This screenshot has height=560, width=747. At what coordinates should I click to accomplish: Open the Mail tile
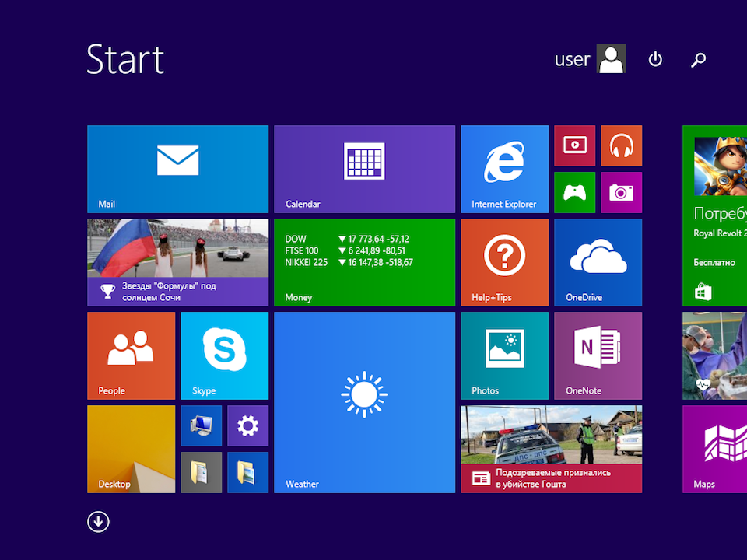click(x=177, y=169)
